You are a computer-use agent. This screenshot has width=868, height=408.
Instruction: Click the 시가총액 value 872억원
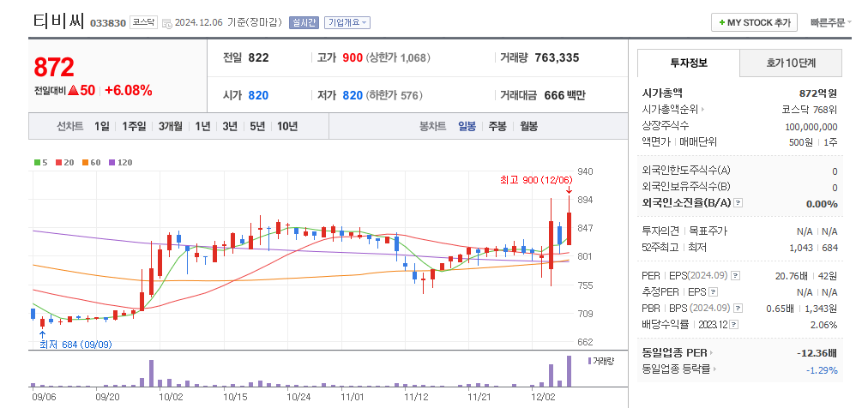click(818, 93)
